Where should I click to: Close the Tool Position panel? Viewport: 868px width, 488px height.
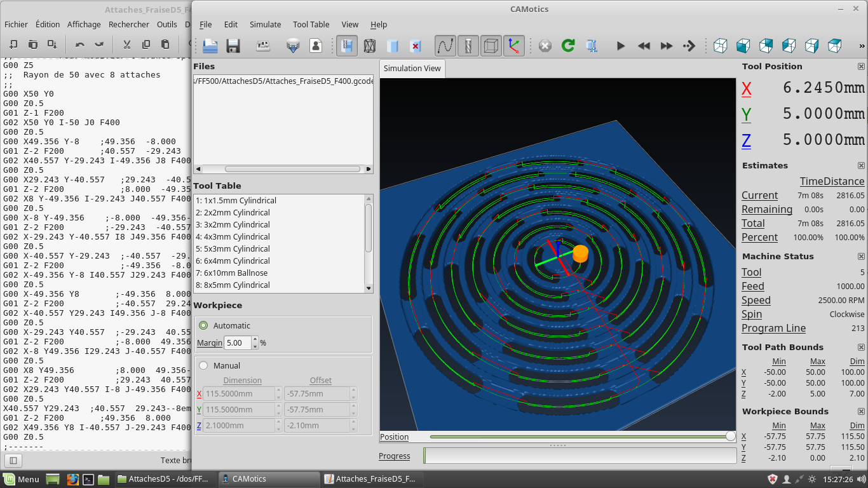(x=861, y=67)
